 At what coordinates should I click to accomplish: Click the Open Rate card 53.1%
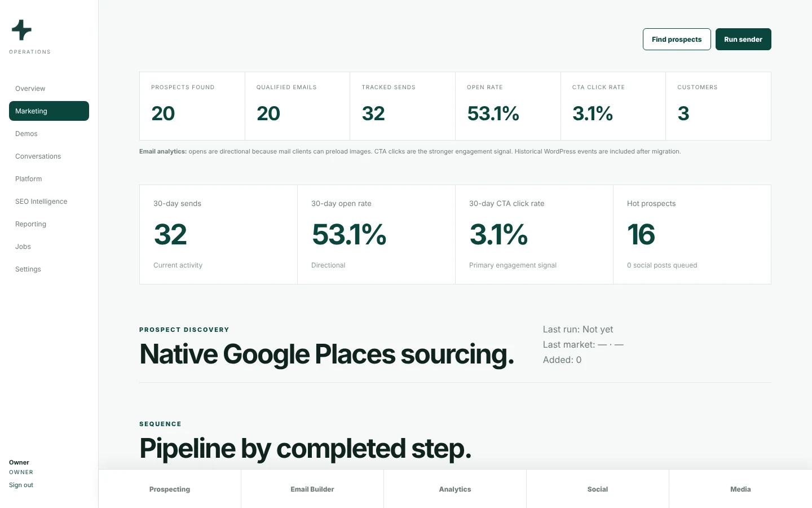click(x=493, y=113)
